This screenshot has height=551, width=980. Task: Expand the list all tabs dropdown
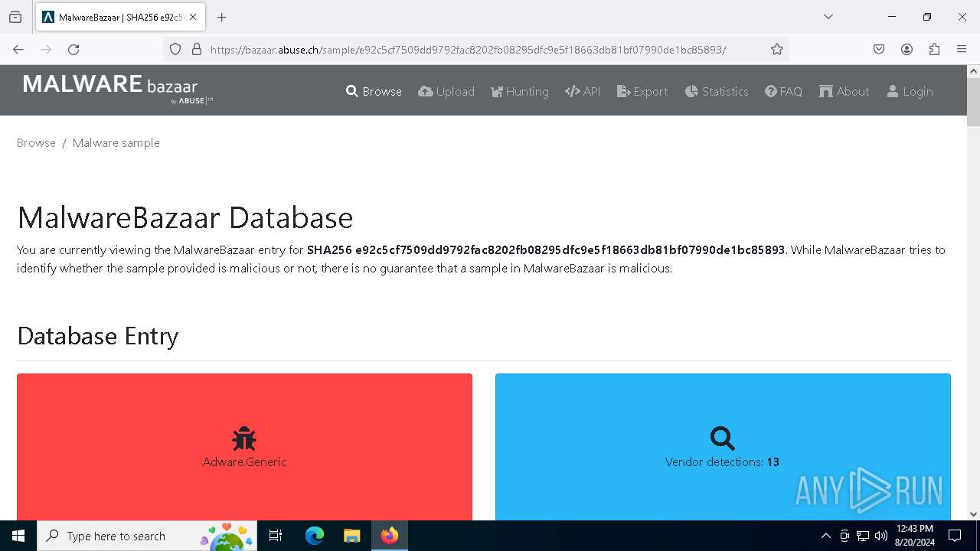(x=828, y=17)
